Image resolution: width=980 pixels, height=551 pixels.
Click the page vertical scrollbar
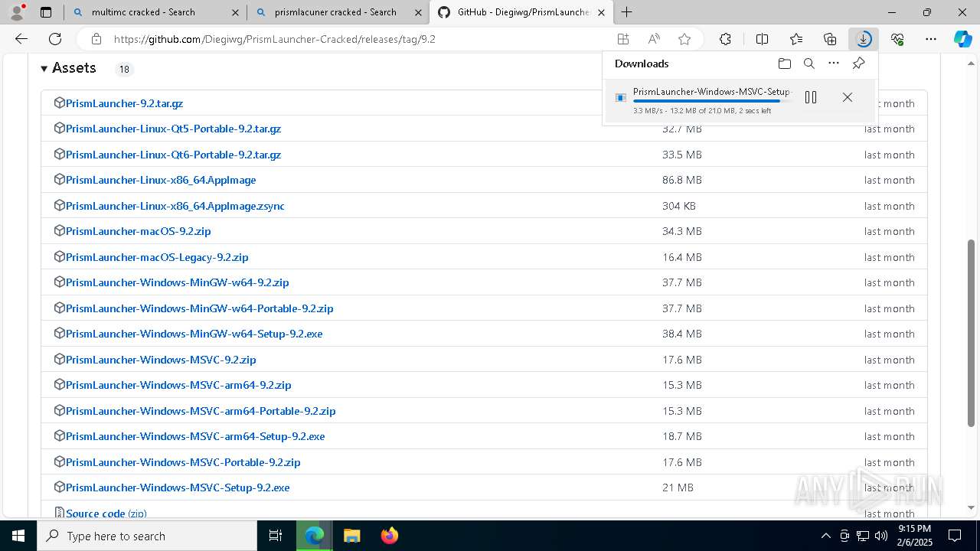972,333
